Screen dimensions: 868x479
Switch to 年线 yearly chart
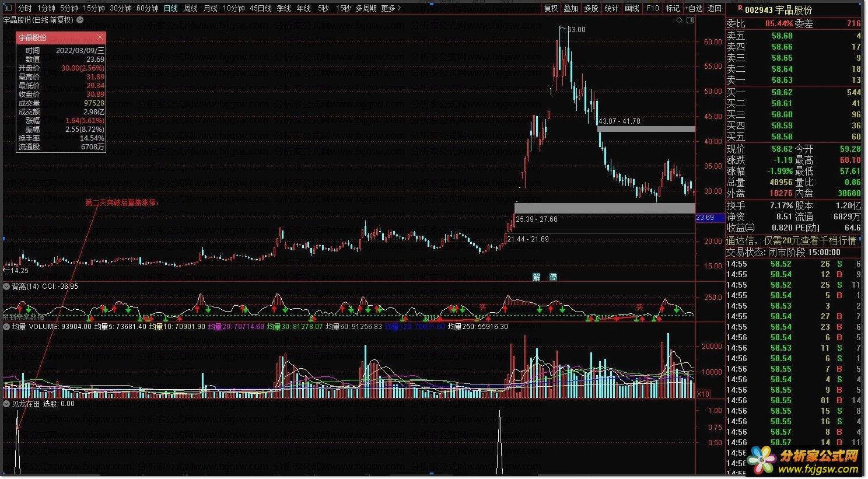304,8
